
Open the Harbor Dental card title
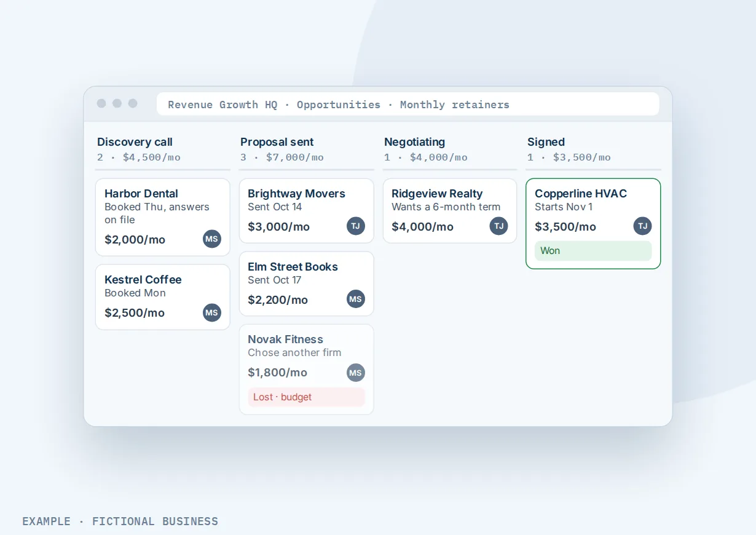141,194
